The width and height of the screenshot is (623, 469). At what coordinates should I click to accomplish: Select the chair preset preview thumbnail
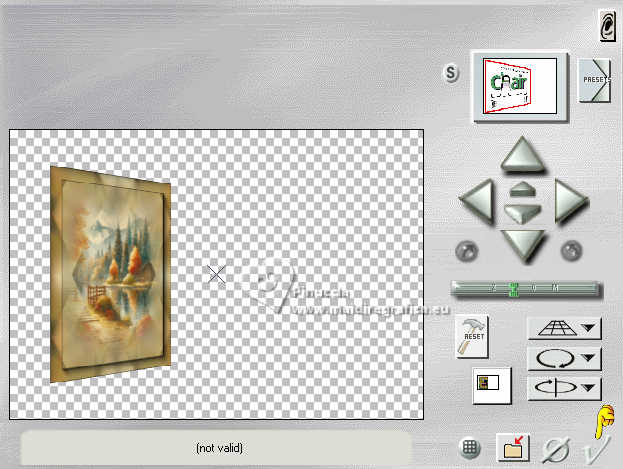pyautogui.click(x=520, y=86)
